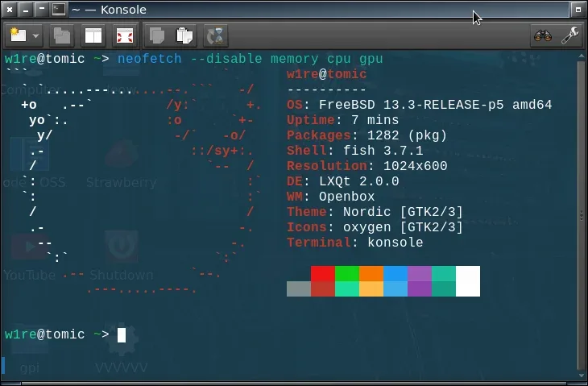Paste clipboard using the paste icon
Screen dimensions: 588x386
tap(184, 36)
